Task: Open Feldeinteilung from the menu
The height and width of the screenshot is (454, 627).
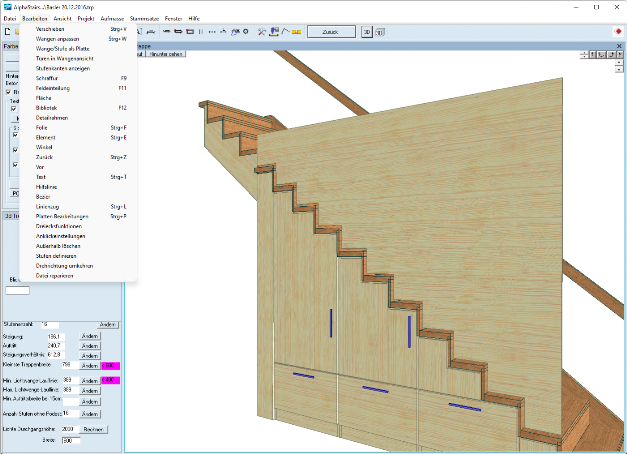Action: click(78, 88)
